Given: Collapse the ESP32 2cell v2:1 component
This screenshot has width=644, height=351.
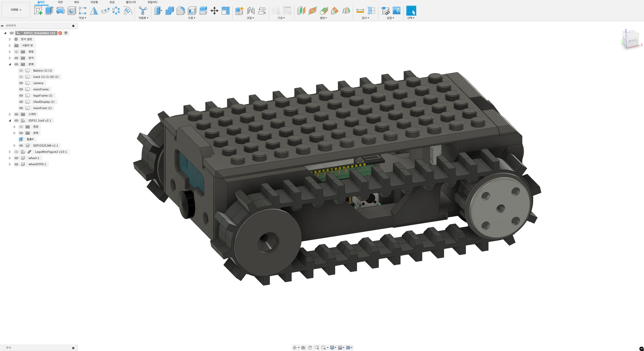Looking at the screenshot, I should [10, 121].
